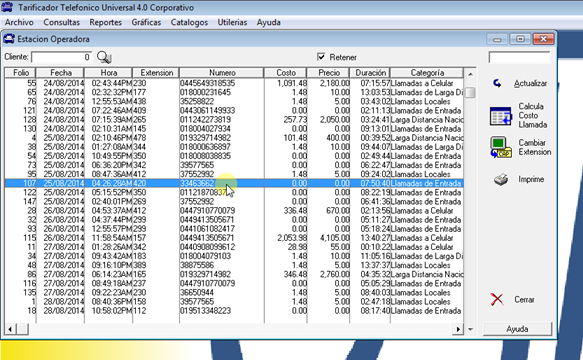Viewport: 583px width, 360px height.
Task: Click the Actualizar button label
Action: [530, 84]
